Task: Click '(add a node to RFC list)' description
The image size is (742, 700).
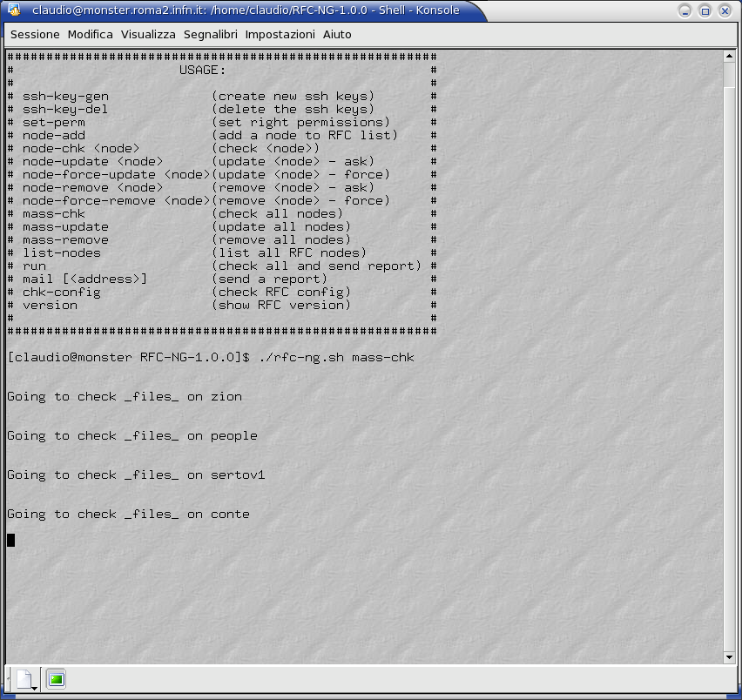Action: coord(305,135)
